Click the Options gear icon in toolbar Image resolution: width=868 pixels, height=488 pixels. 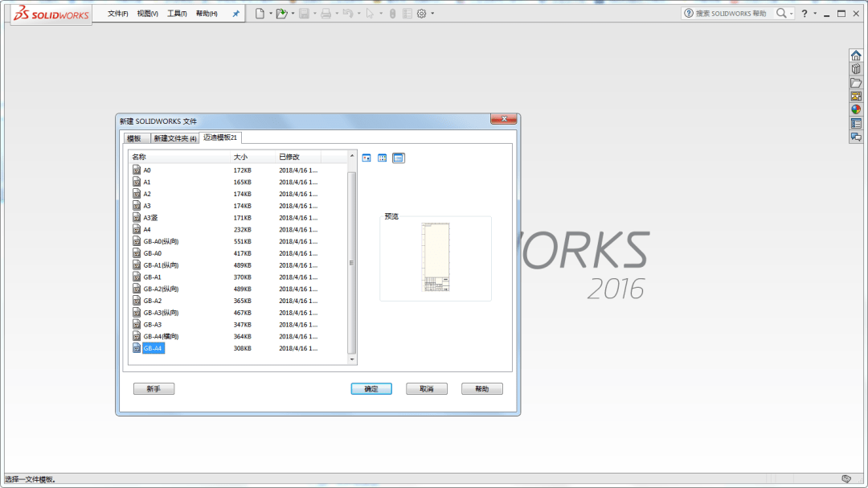pyautogui.click(x=422, y=14)
